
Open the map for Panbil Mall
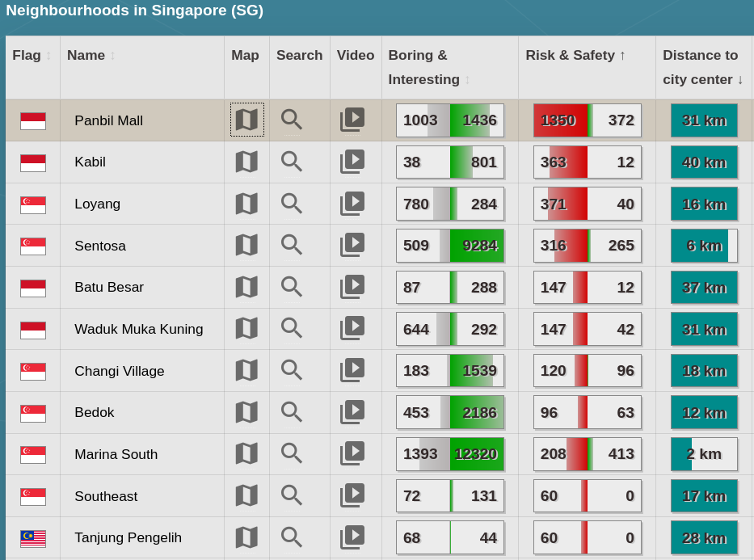pyautogui.click(x=246, y=120)
